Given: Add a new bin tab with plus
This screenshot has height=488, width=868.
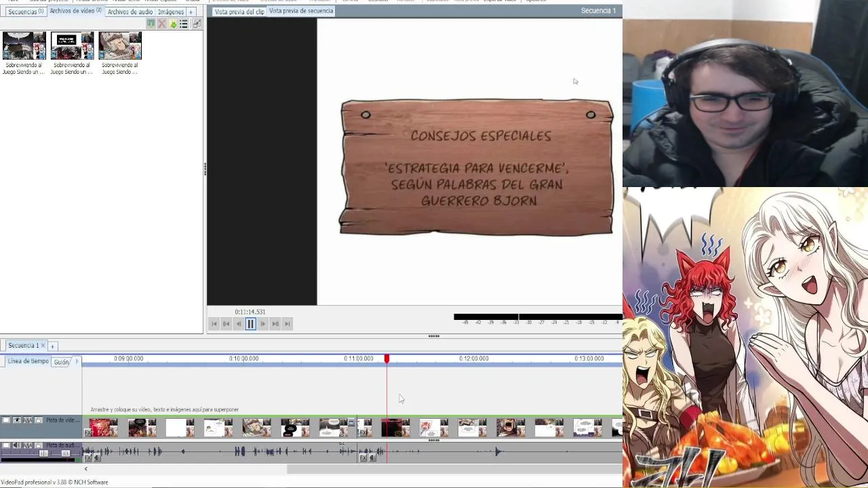Looking at the screenshot, I should (x=191, y=12).
